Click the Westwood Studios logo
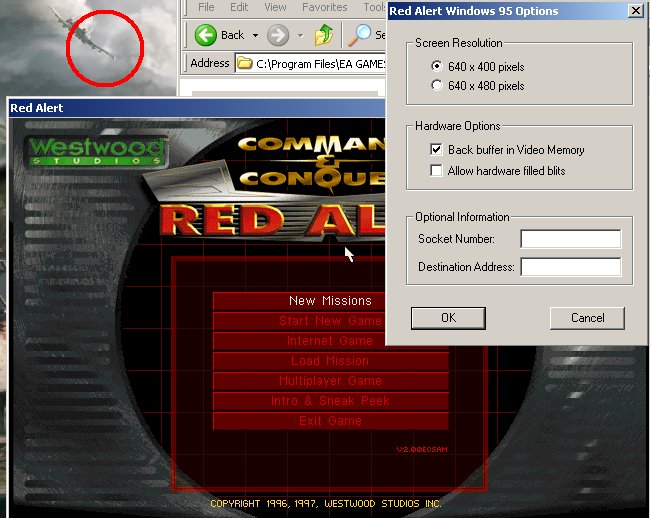Image resolution: width=650 pixels, height=518 pixels. click(97, 151)
